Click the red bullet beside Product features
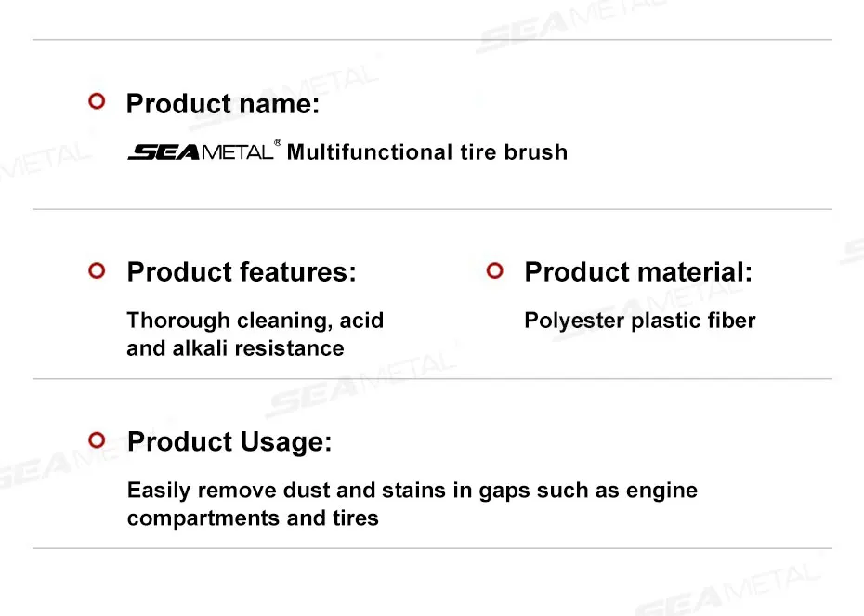 (x=97, y=270)
